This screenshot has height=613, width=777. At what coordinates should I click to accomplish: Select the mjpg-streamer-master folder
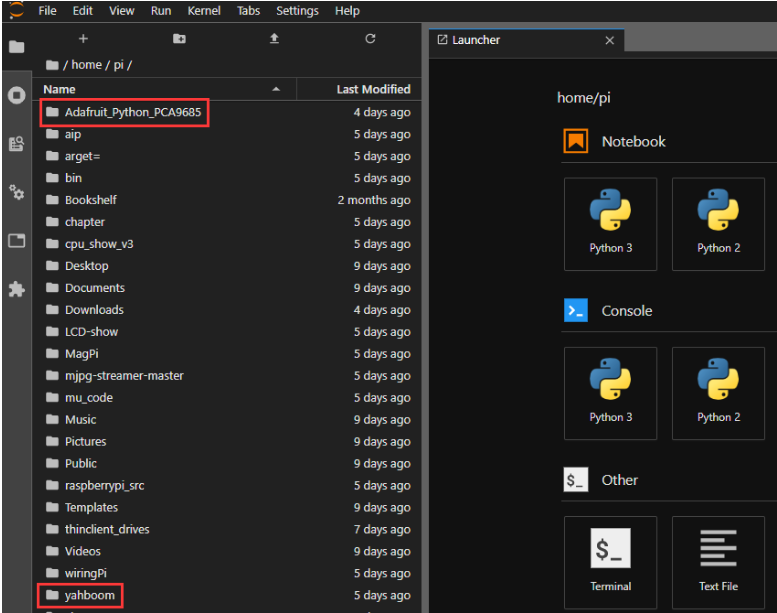click(x=227, y=376)
